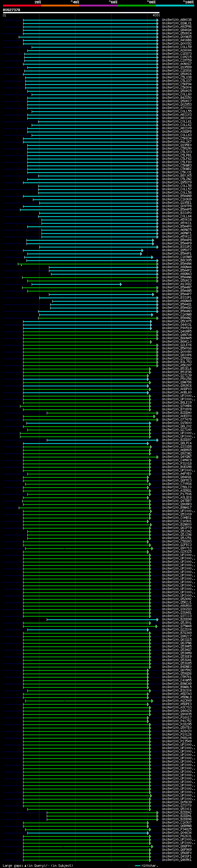Select the UniRef100_B4ZG50 label
197x868 pixels.
176,98
